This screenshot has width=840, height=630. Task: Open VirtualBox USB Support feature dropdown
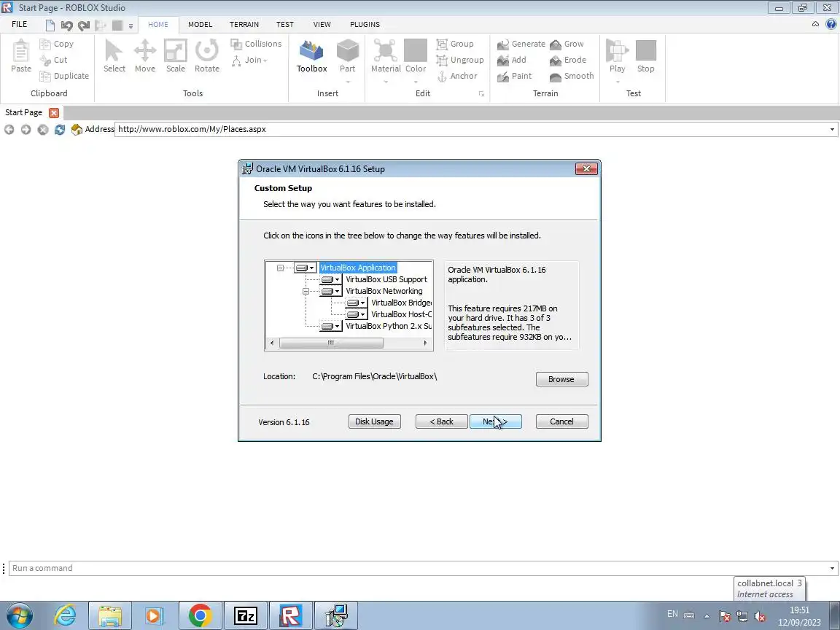(x=330, y=280)
